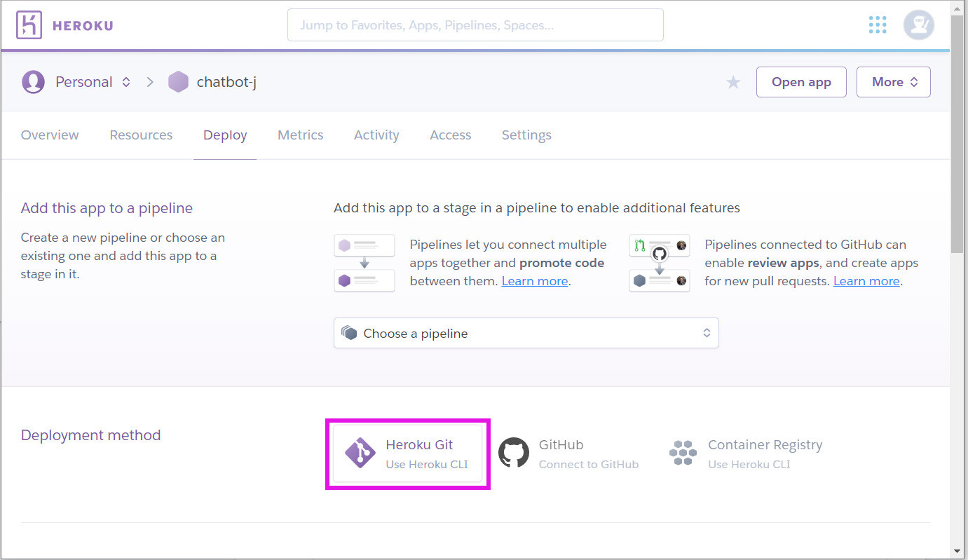Select the Container Registry hexagons icon
Viewport: 968px width, 560px height.
[x=683, y=453]
